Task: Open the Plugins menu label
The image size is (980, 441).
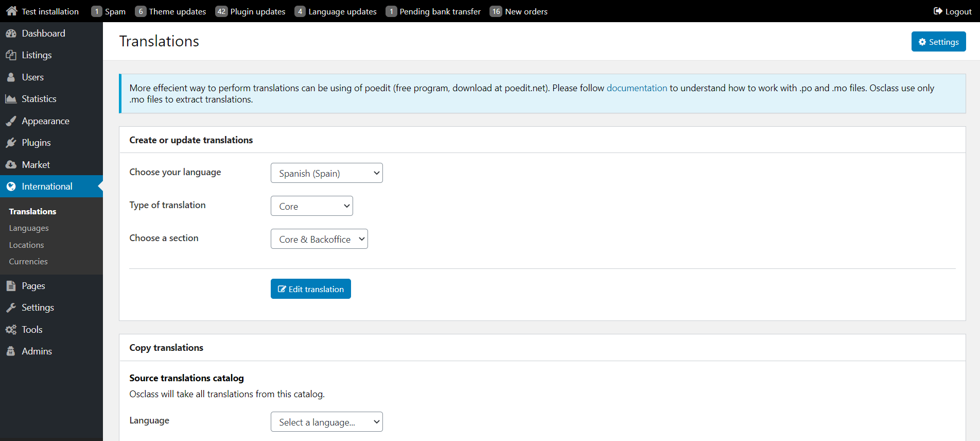Action: [36, 143]
